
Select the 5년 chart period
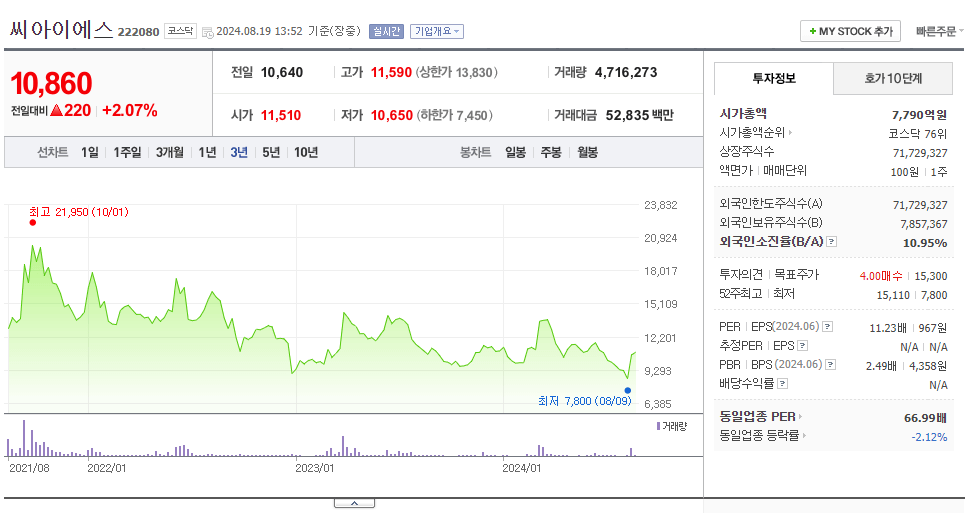271,152
